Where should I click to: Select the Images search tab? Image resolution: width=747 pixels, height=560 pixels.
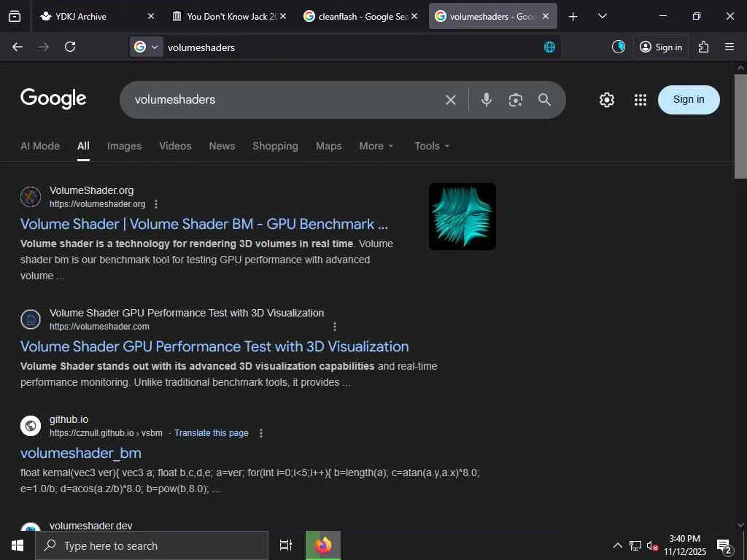[124, 146]
